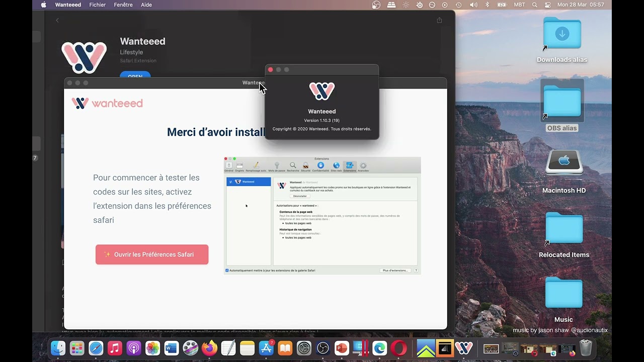
Task: Open the Fichier menu
Action: tap(98, 5)
